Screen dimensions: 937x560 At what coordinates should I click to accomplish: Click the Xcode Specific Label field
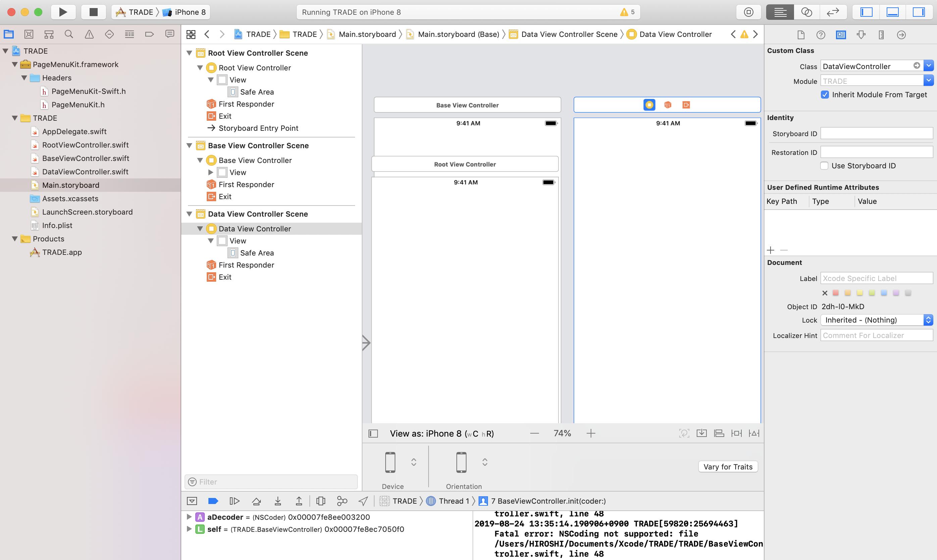pyautogui.click(x=877, y=278)
